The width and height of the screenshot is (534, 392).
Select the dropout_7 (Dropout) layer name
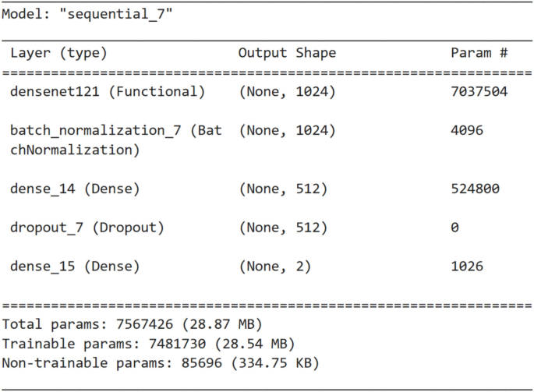87,228
